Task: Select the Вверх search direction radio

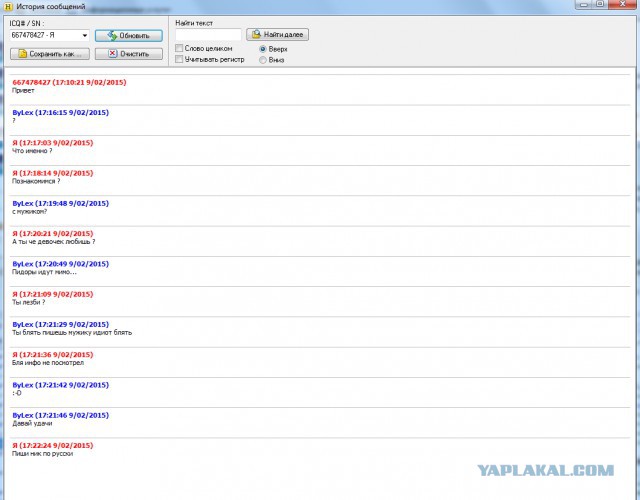Action: pyautogui.click(x=263, y=48)
